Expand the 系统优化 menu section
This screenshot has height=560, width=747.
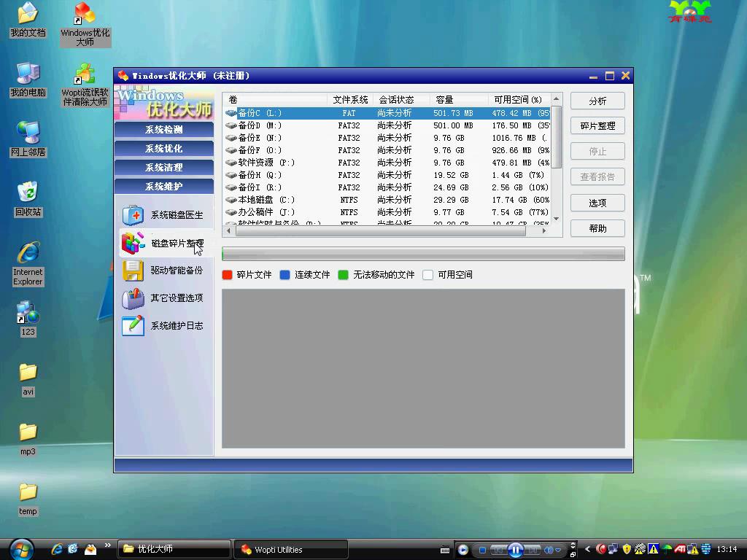click(164, 149)
